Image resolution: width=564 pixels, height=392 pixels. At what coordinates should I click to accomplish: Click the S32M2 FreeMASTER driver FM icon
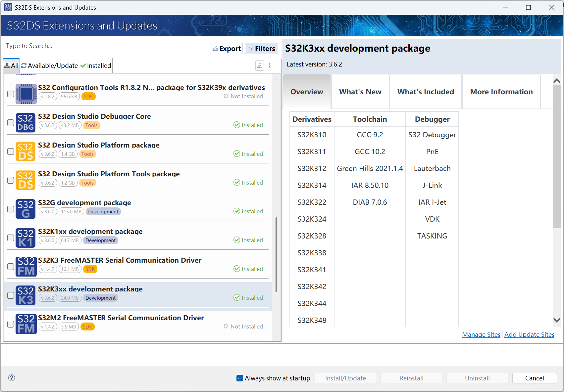point(26,324)
